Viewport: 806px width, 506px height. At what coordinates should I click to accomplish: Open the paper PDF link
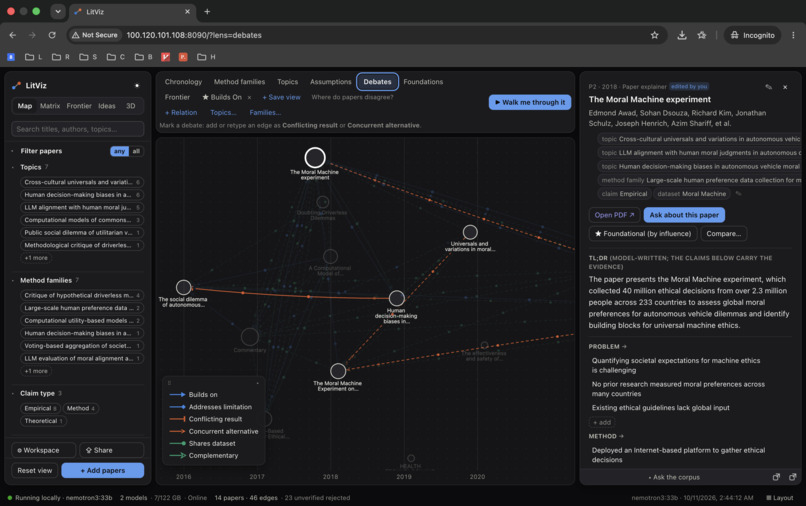(x=614, y=215)
